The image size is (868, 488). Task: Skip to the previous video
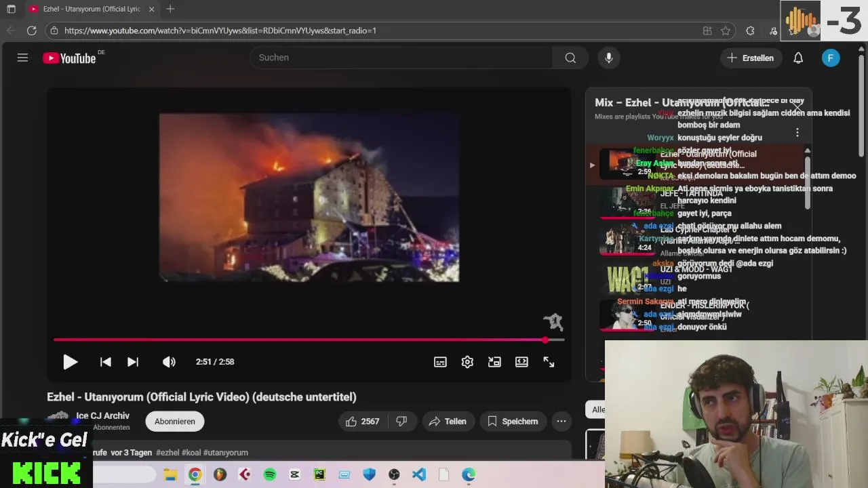106,362
